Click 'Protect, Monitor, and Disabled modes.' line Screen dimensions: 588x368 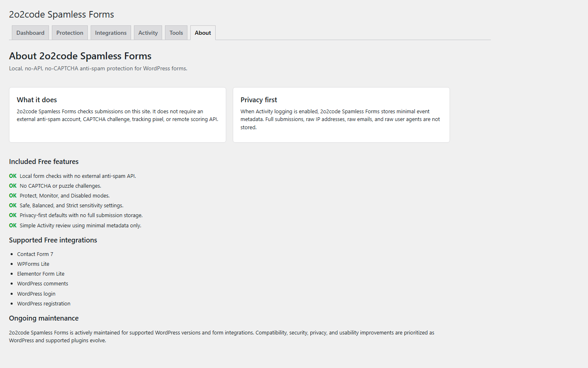tap(65, 196)
